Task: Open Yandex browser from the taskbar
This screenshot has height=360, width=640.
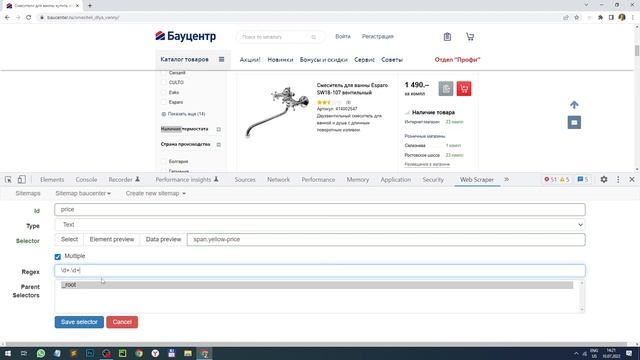Action: [x=155, y=353]
